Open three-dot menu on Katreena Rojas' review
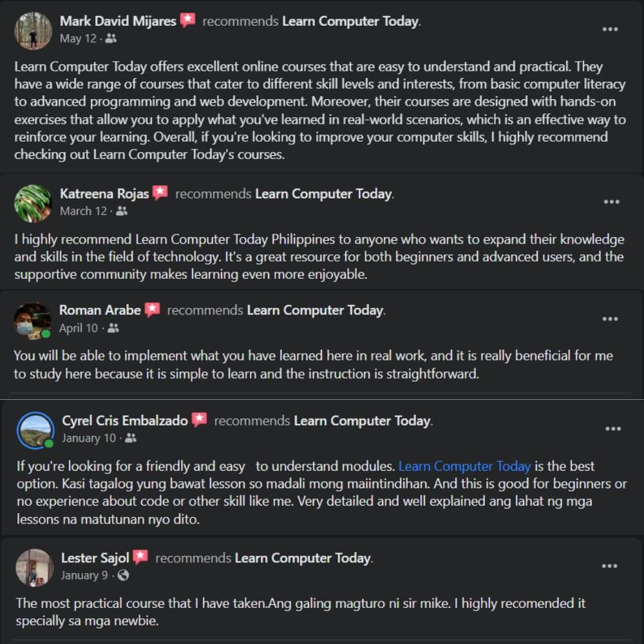The width and height of the screenshot is (644, 644). [x=611, y=202]
